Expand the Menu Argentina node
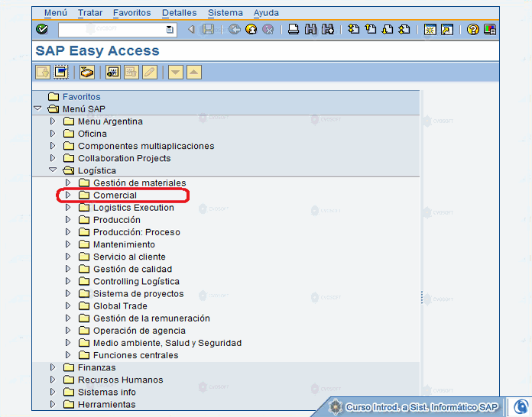Viewport: 532px width, 417px height. click(53, 121)
